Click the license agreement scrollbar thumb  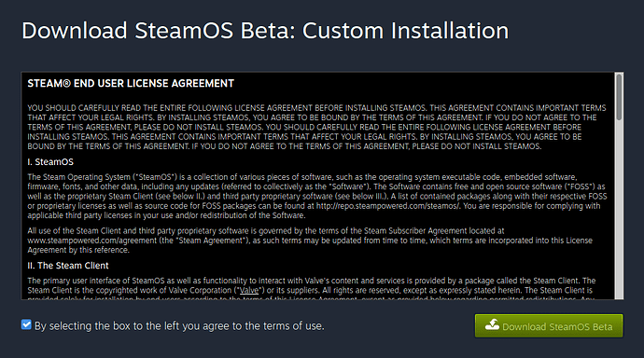coord(619,97)
